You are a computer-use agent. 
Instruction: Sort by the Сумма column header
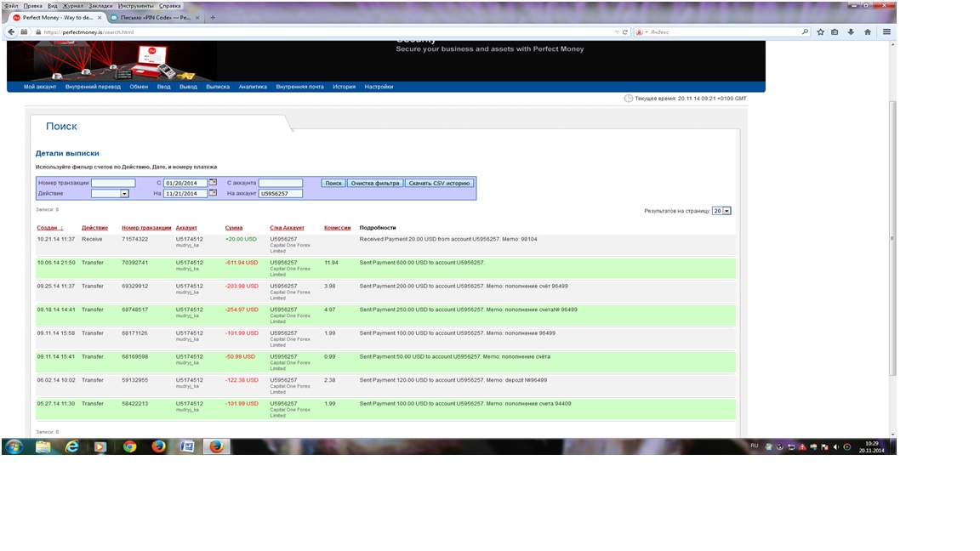[x=234, y=228]
